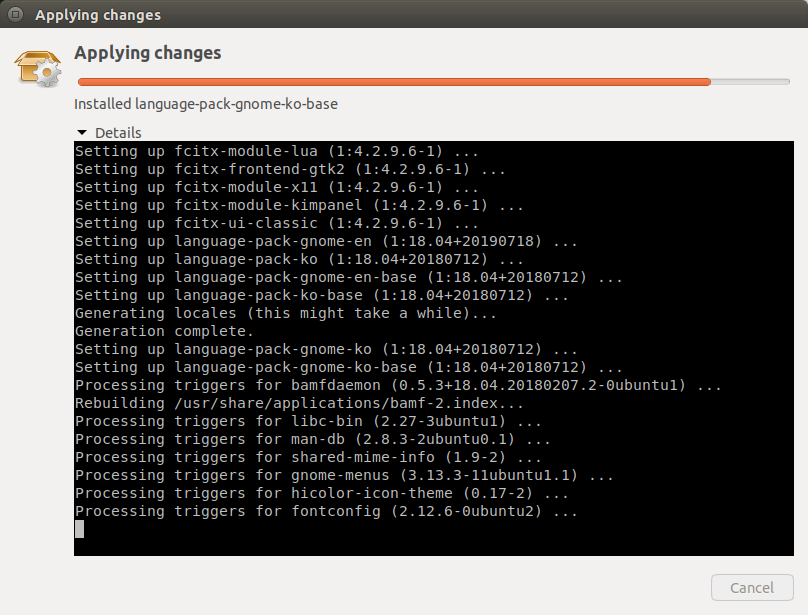Click the 'Installed language-pack-gnome-ko-base' status text

(x=206, y=104)
